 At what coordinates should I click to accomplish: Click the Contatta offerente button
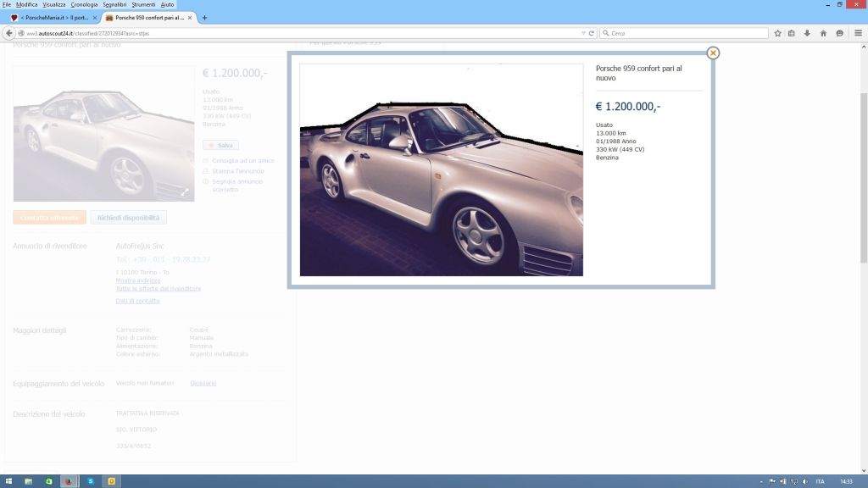pyautogui.click(x=49, y=218)
